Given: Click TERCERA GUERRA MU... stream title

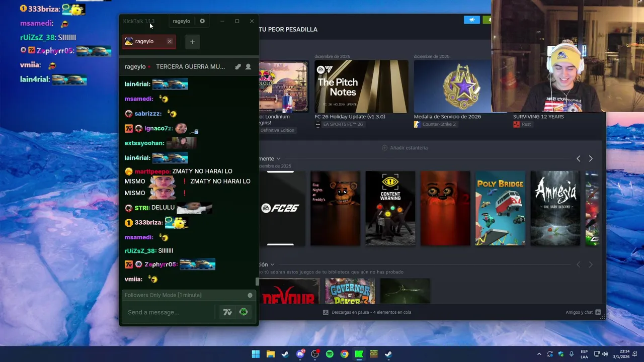Looking at the screenshot, I should tap(190, 66).
